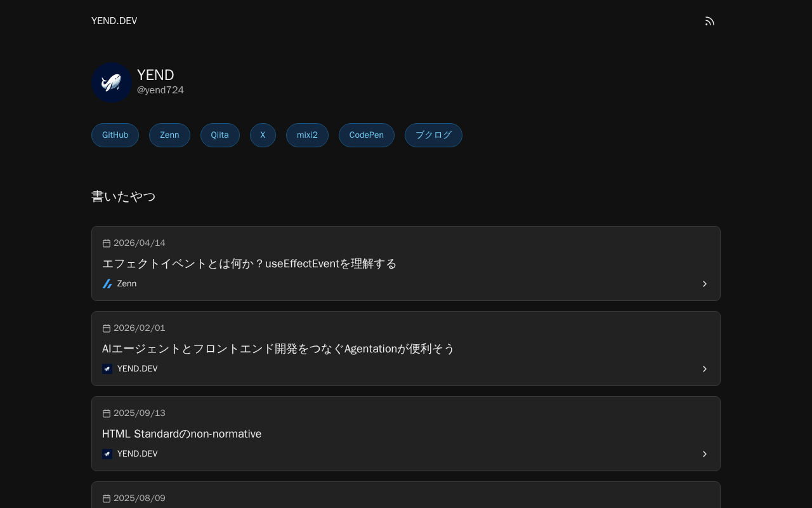The height and width of the screenshot is (508, 812).
Task: Click the whale profile avatar
Action: click(x=112, y=83)
